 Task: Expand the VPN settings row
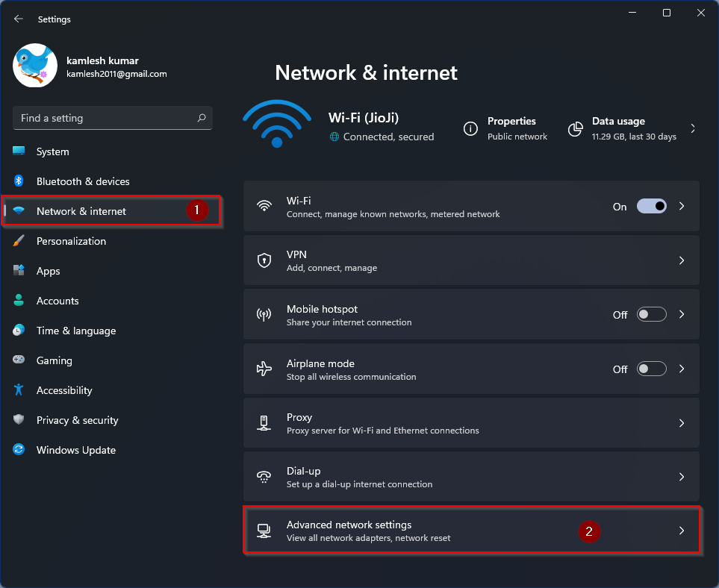[x=681, y=260]
